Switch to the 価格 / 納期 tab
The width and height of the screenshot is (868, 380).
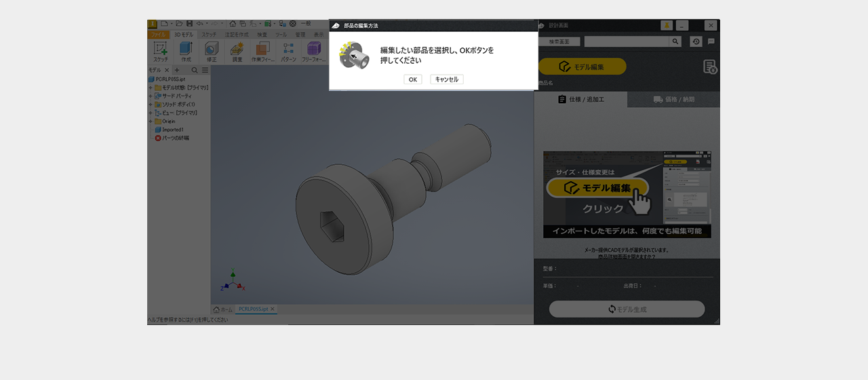pos(673,100)
